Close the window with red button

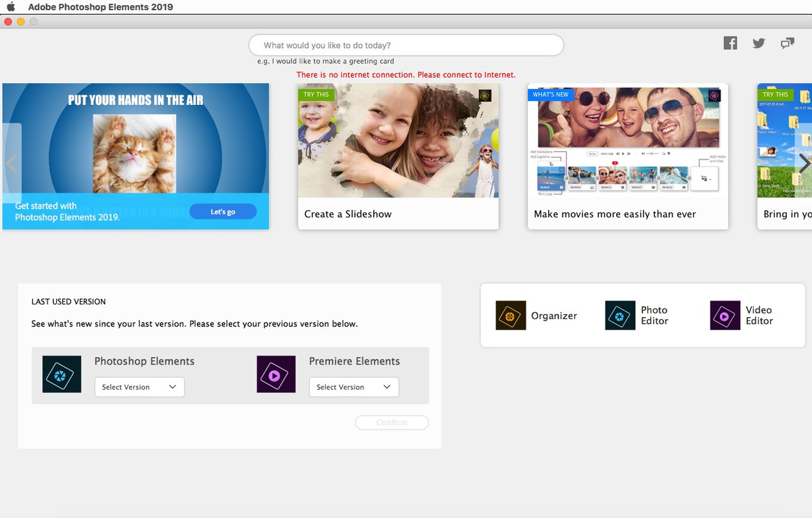8,21
